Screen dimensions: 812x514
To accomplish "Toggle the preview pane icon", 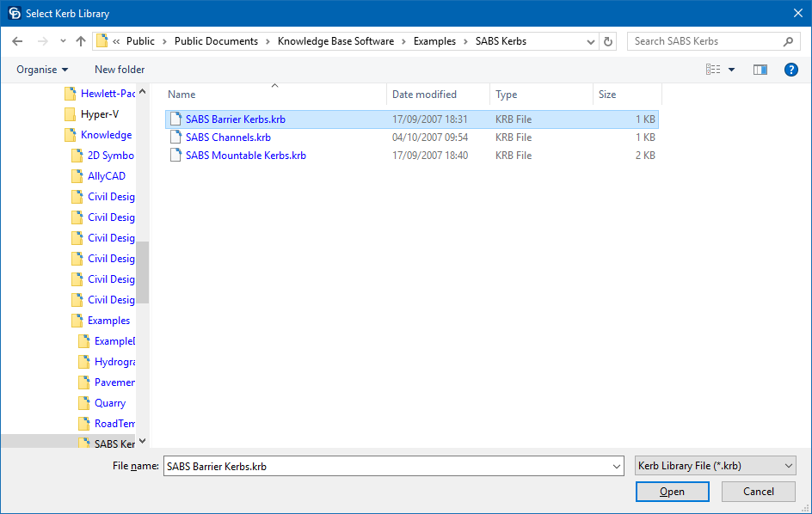I will click(x=760, y=70).
